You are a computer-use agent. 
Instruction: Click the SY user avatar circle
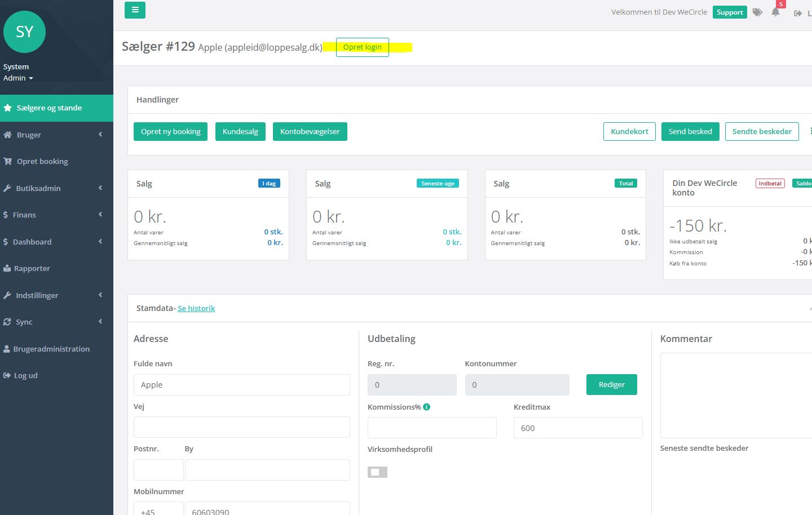(24, 32)
